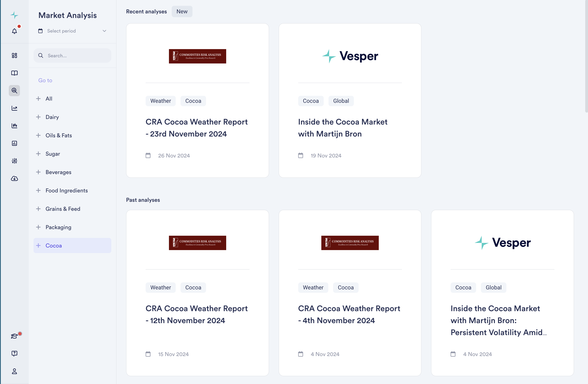Expand the Food Ingredients category
The width and height of the screenshot is (588, 384).
[38, 190]
